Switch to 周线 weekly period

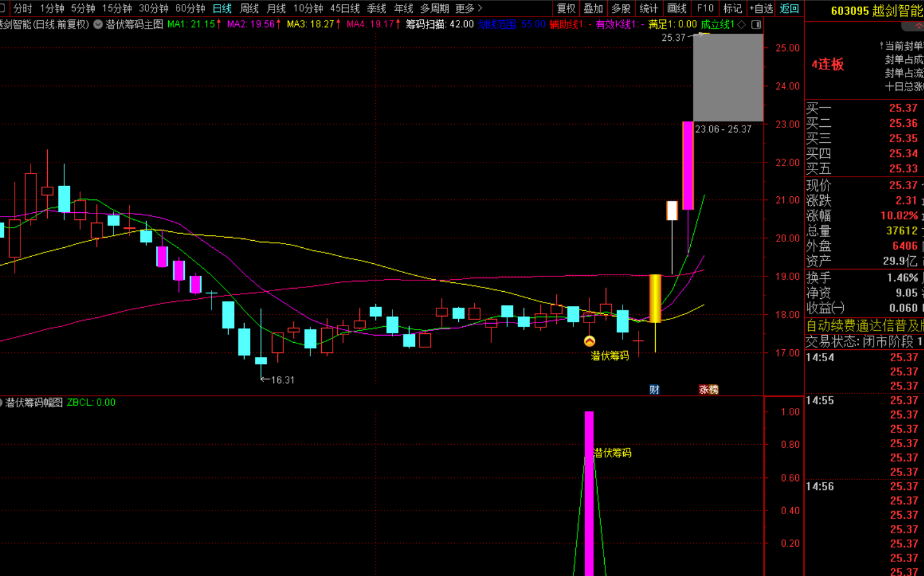point(249,8)
